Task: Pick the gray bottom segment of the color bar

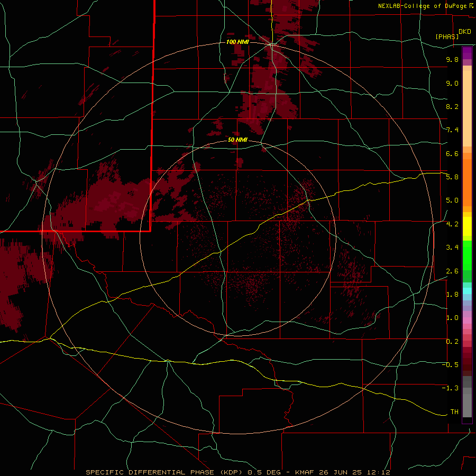Action: click(467, 405)
